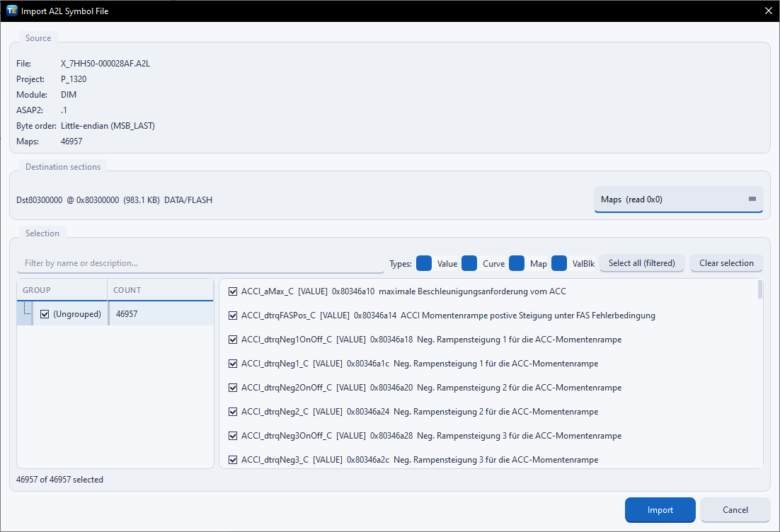780x532 pixels.
Task: Click module value DIM
Action: [x=69, y=95]
